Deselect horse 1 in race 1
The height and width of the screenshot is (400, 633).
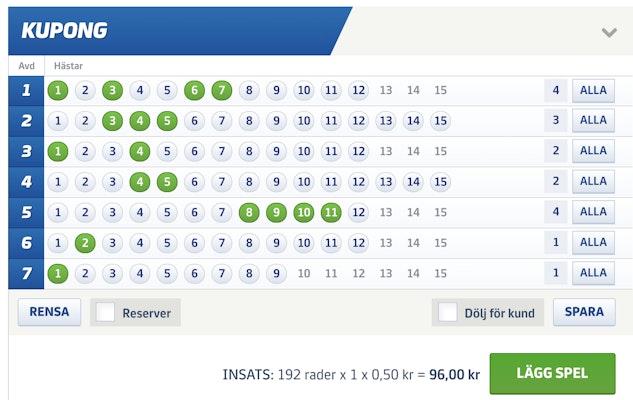(58, 90)
